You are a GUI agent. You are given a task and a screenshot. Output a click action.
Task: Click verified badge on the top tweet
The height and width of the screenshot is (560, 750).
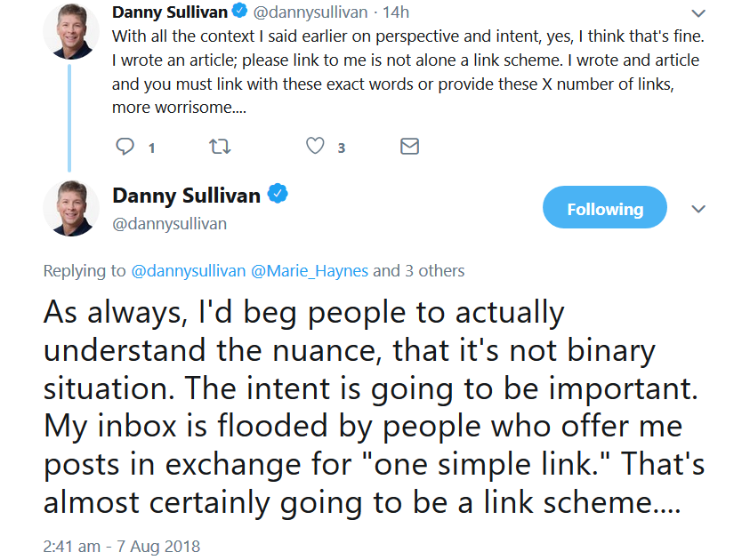[x=239, y=12]
